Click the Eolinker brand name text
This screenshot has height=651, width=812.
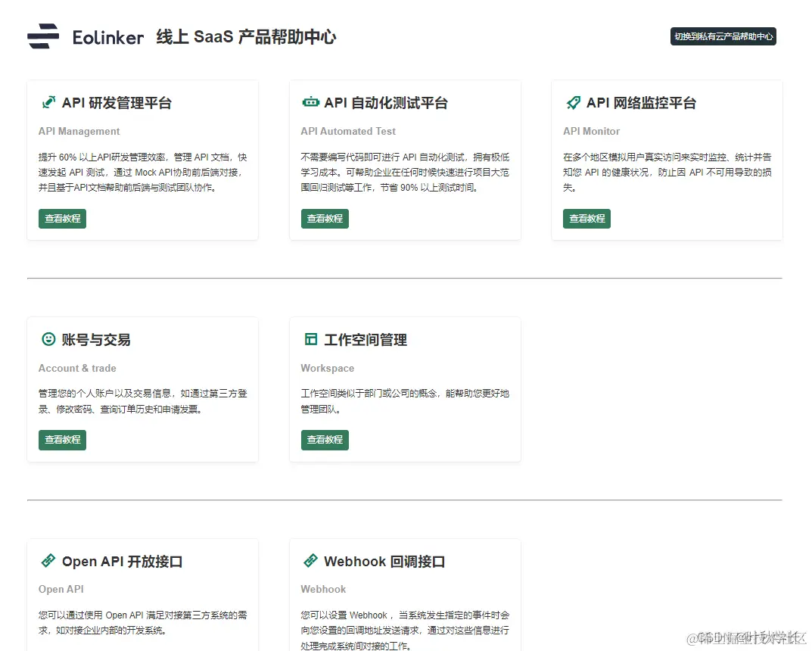click(107, 37)
